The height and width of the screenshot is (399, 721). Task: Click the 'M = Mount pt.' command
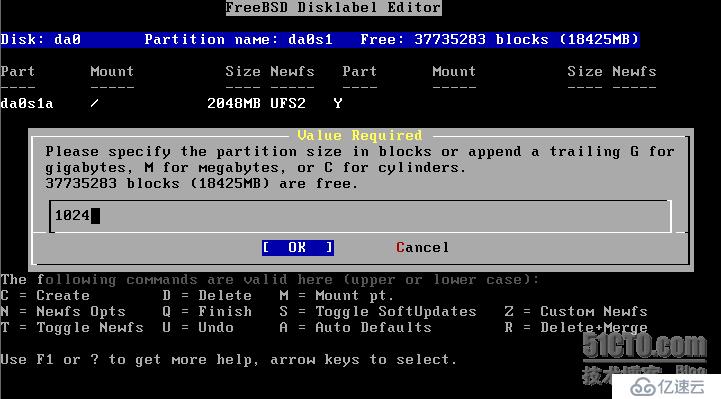tap(337, 296)
